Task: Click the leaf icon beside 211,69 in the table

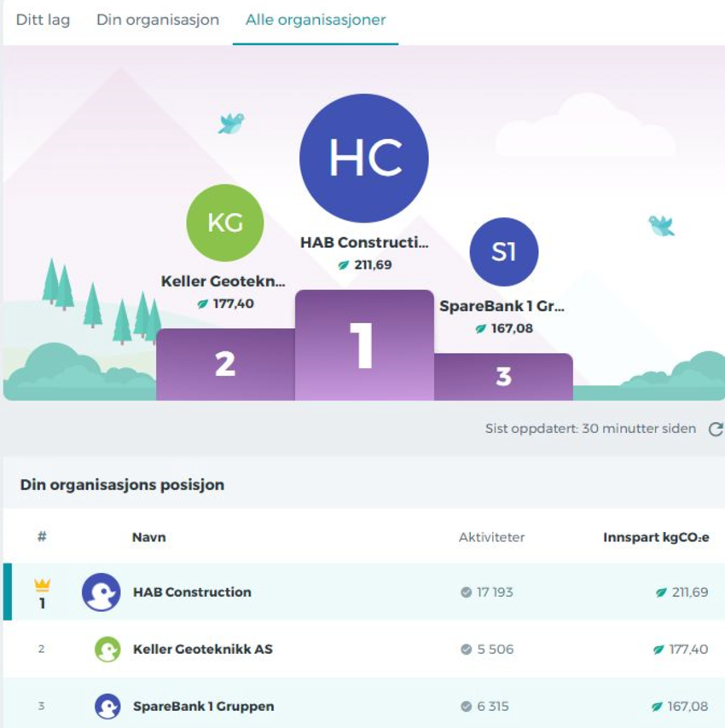Action: click(x=661, y=592)
